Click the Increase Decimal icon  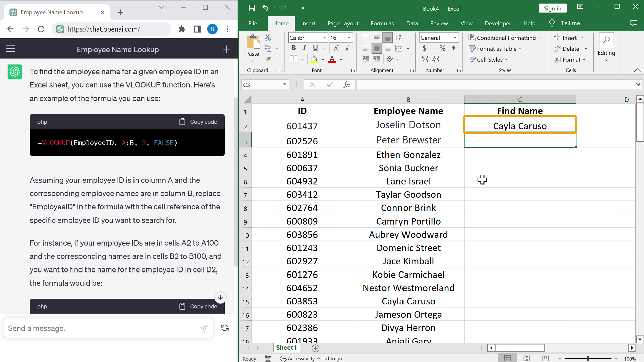425,59
